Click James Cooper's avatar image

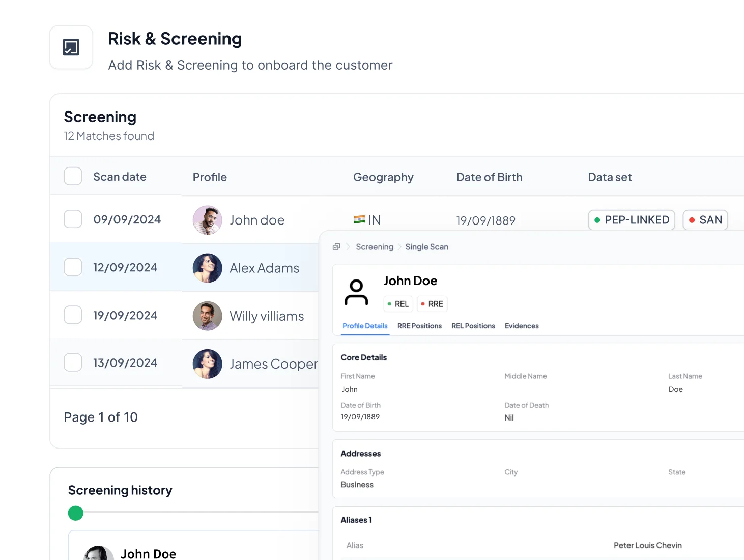point(207,363)
